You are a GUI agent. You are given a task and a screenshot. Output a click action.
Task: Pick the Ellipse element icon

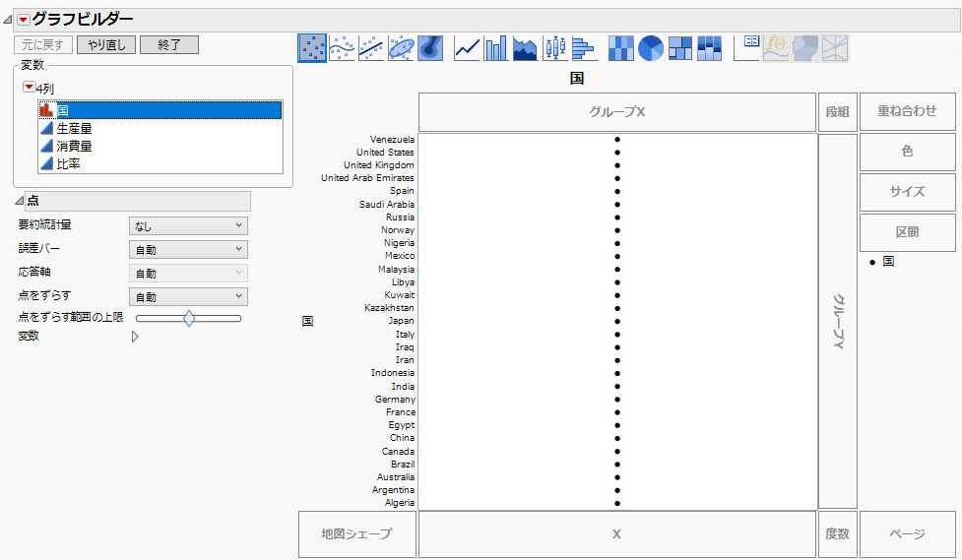pyautogui.click(x=401, y=47)
